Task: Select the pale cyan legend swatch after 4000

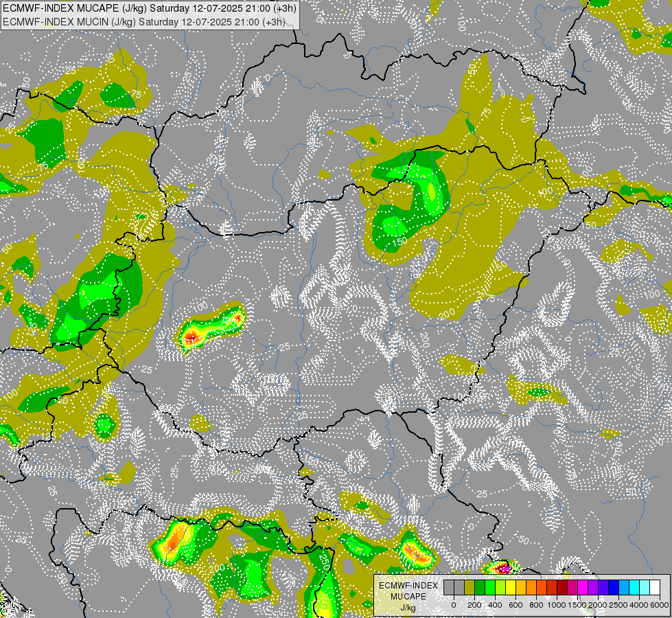Action: 645,588
